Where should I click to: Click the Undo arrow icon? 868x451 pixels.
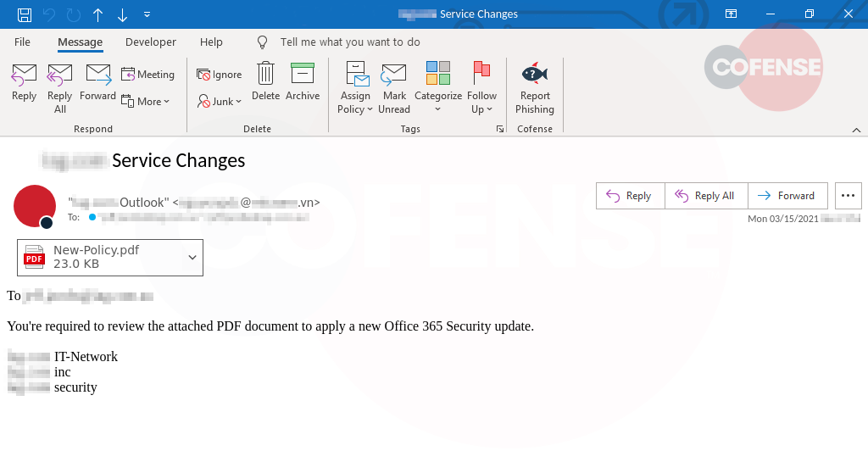(x=49, y=14)
